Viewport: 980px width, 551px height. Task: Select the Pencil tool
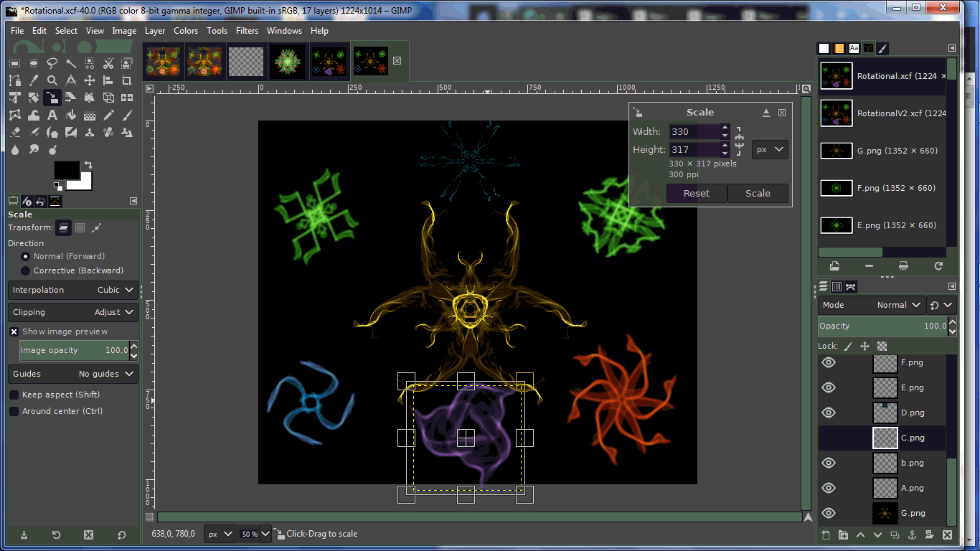[x=108, y=115]
